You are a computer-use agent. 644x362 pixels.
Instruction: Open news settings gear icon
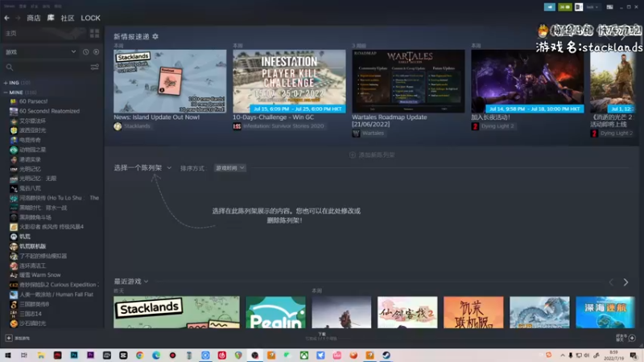point(155,36)
